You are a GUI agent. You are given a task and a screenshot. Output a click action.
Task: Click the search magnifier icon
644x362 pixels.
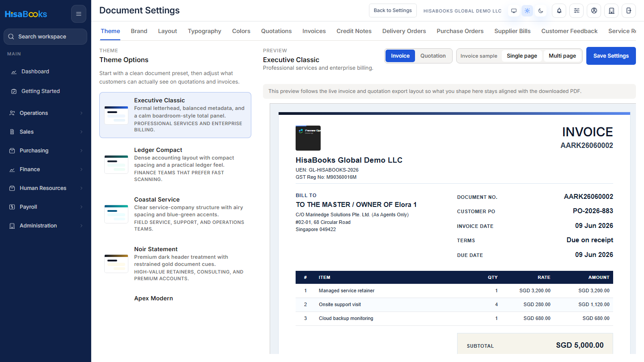click(12, 37)
